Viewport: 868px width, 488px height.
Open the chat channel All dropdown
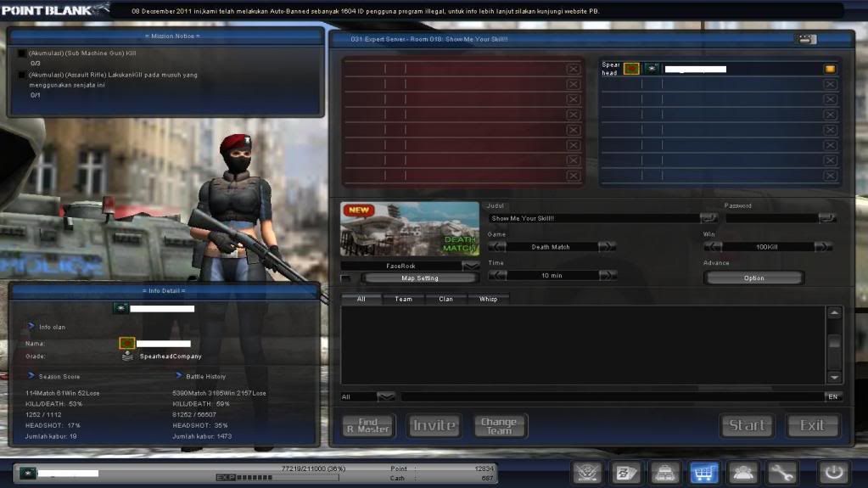[386, 396]
